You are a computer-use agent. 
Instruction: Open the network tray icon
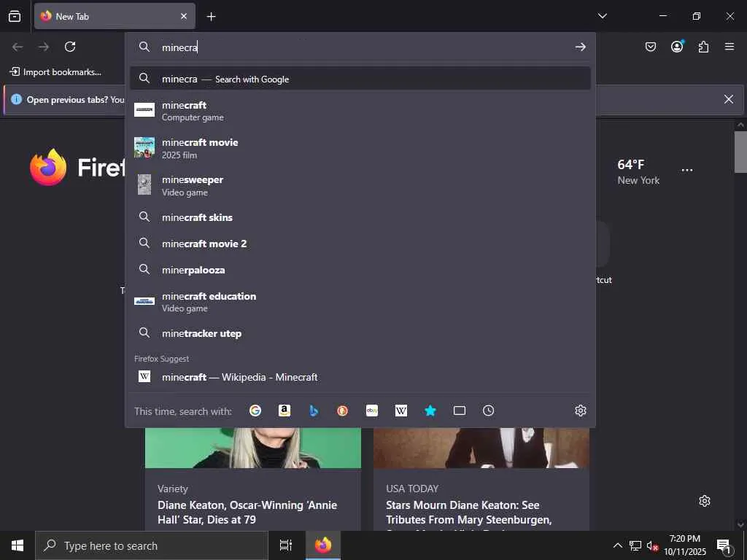635,545
